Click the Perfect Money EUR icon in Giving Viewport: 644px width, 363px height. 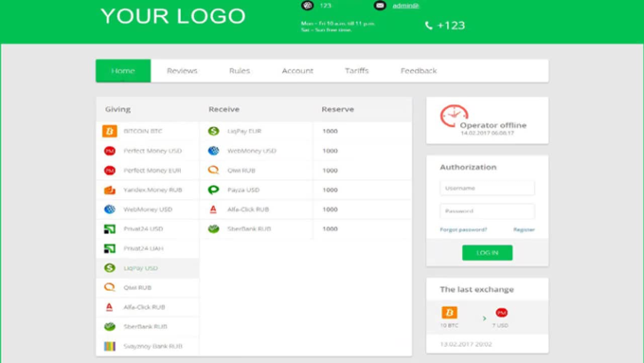point(110,171)
